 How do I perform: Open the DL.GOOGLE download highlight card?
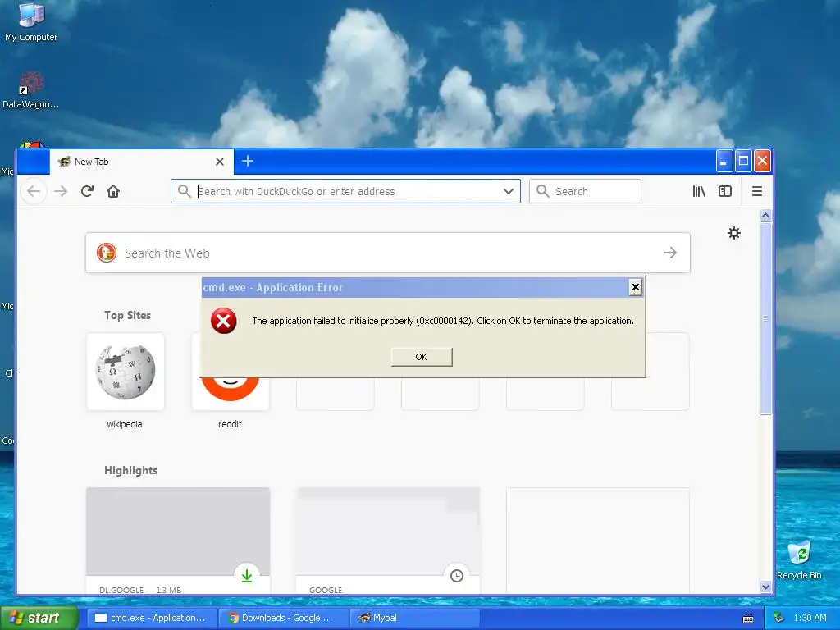point(178,541)
